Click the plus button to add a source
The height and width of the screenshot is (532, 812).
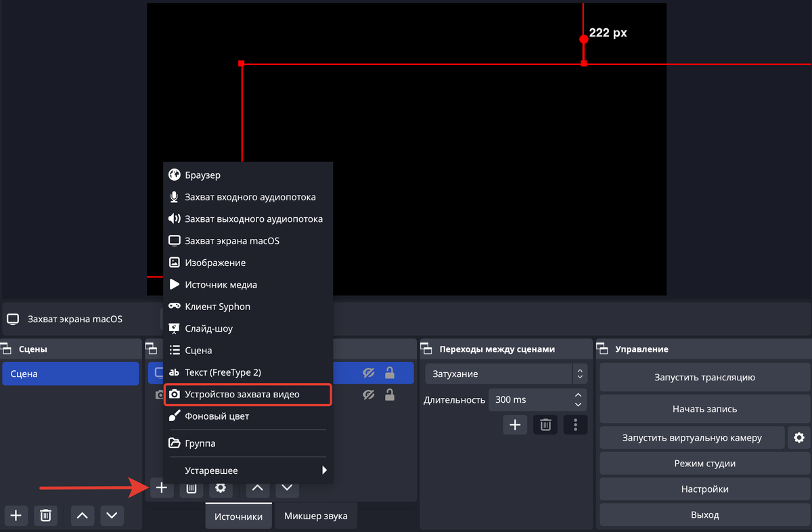pos(162,487)
